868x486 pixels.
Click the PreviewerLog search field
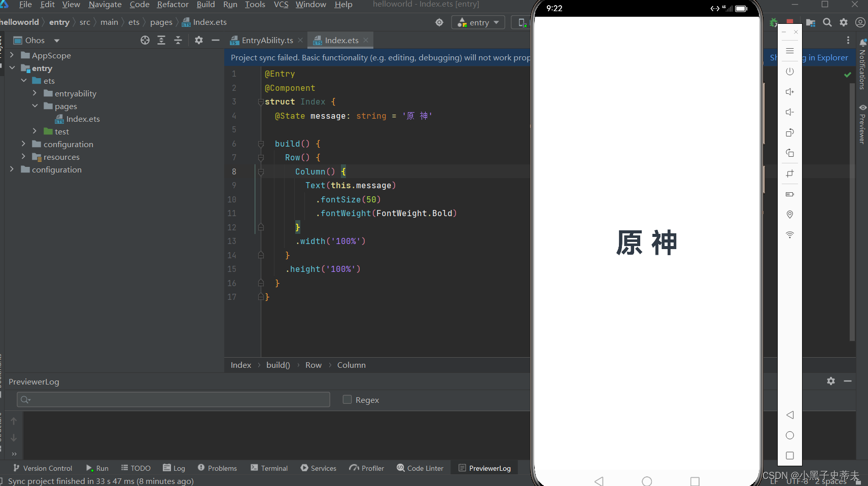[x=173, y=399]
